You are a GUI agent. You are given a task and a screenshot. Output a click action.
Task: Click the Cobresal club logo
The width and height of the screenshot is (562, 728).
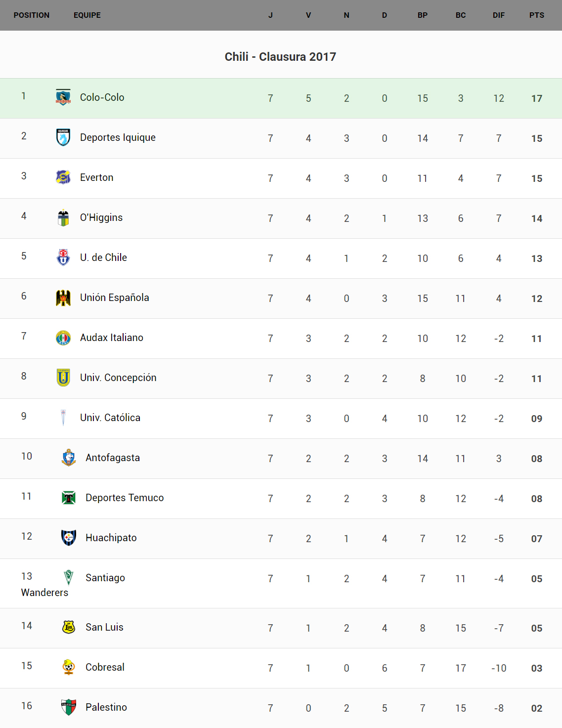pyautogui.click(x=69, y=667)
